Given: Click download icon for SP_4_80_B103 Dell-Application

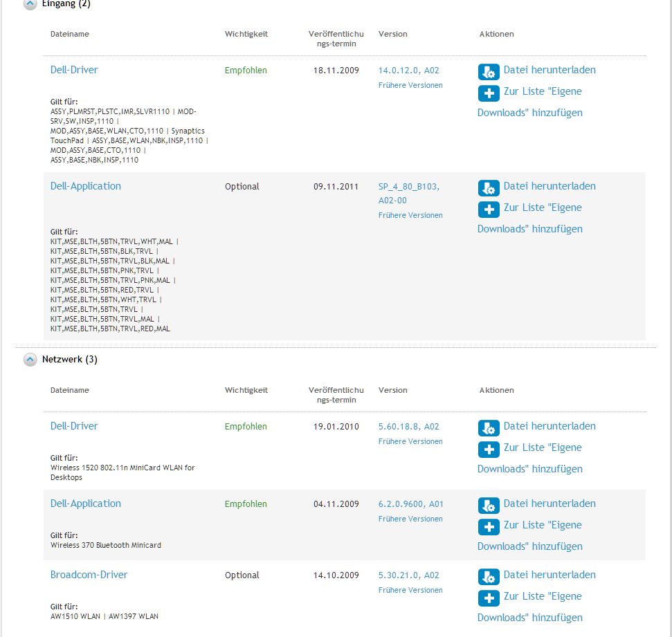Looking at the screenshot, I should click(x=489, y=188).
